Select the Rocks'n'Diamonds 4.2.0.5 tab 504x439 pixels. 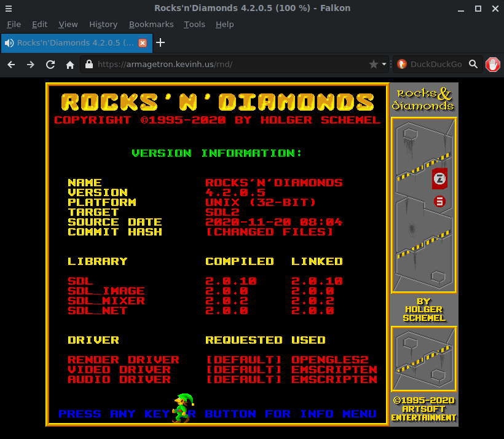(77, 43)
